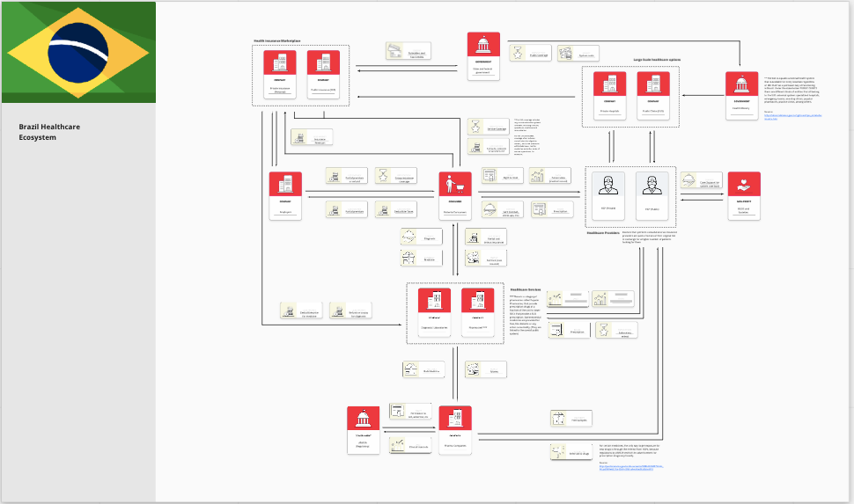Click the Deductible price for medicine tag
The height and width of the screenshot is (504, 854).
301,310
